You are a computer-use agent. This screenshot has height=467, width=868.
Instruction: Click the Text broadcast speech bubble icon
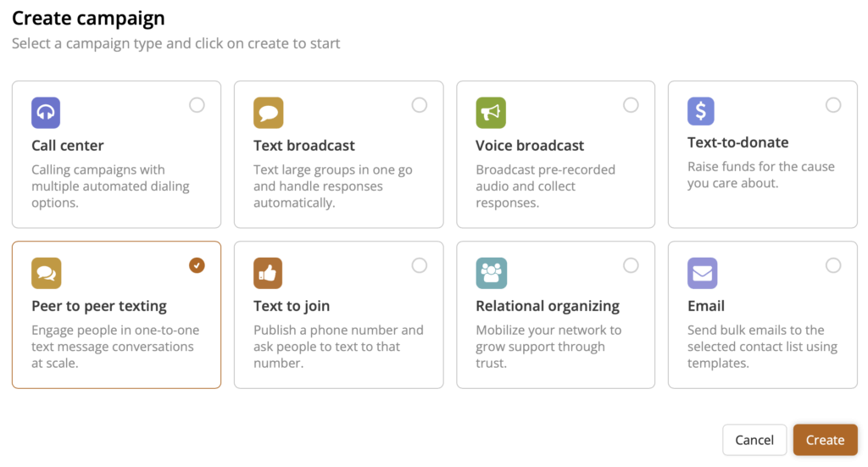[268, 113]
